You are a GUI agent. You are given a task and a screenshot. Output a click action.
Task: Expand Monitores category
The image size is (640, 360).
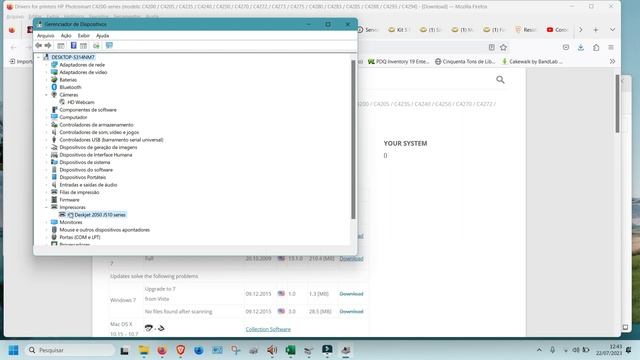point(47,222)
